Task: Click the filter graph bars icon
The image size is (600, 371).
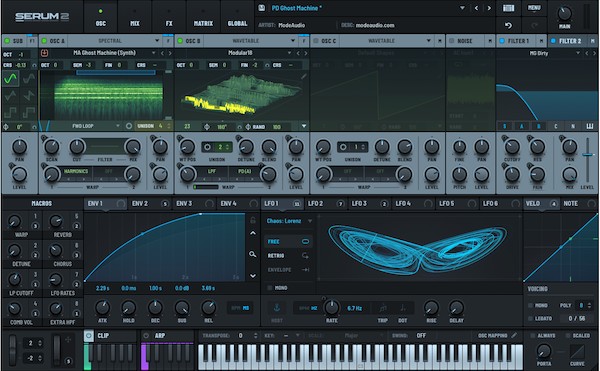Action: pos(590,126)
